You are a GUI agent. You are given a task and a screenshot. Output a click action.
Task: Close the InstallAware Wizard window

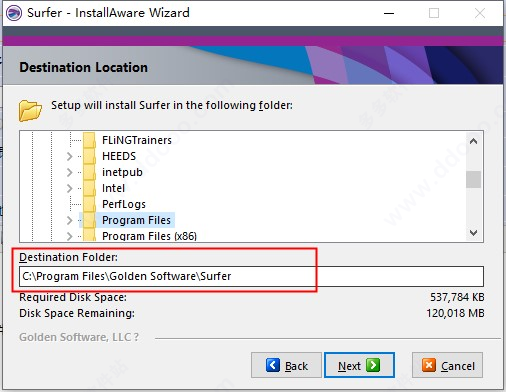(480, 13)
